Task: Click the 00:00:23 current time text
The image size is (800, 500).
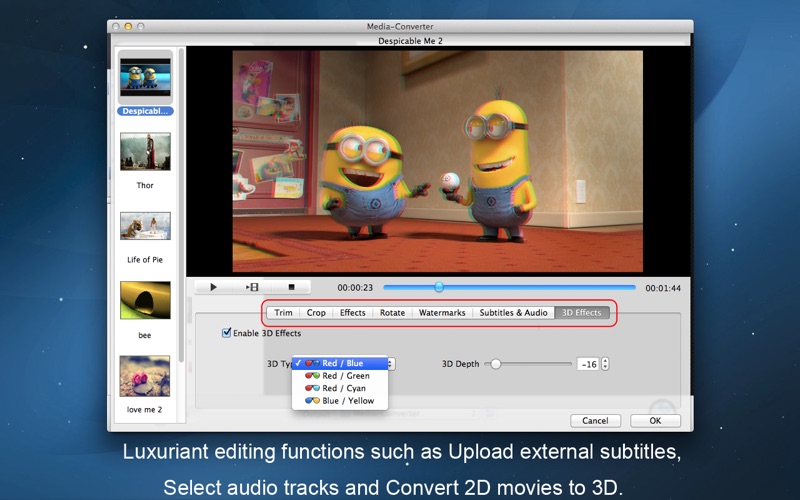Action: 355,288
